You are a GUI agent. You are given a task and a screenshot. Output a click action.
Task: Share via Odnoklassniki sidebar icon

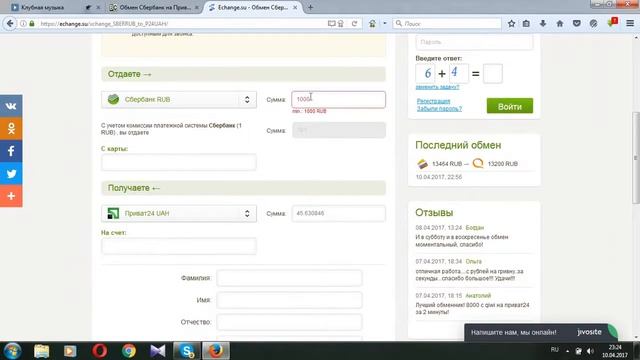(x=11, y=129)
